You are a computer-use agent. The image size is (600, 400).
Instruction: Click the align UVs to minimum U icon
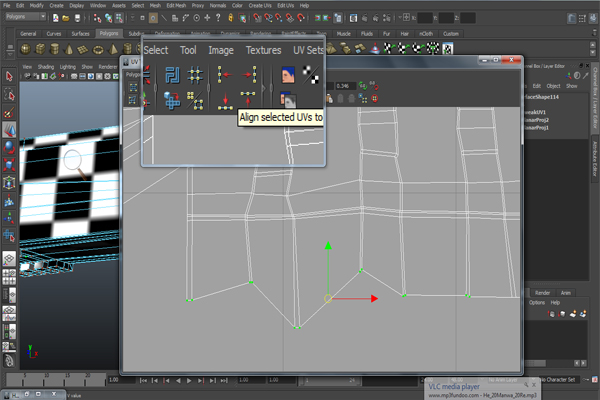pyautogui.click(x=225, y=75)
